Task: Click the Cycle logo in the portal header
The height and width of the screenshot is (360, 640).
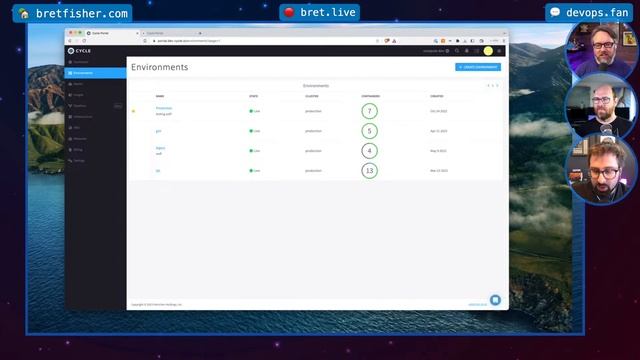Action: [x=80, y=51]
